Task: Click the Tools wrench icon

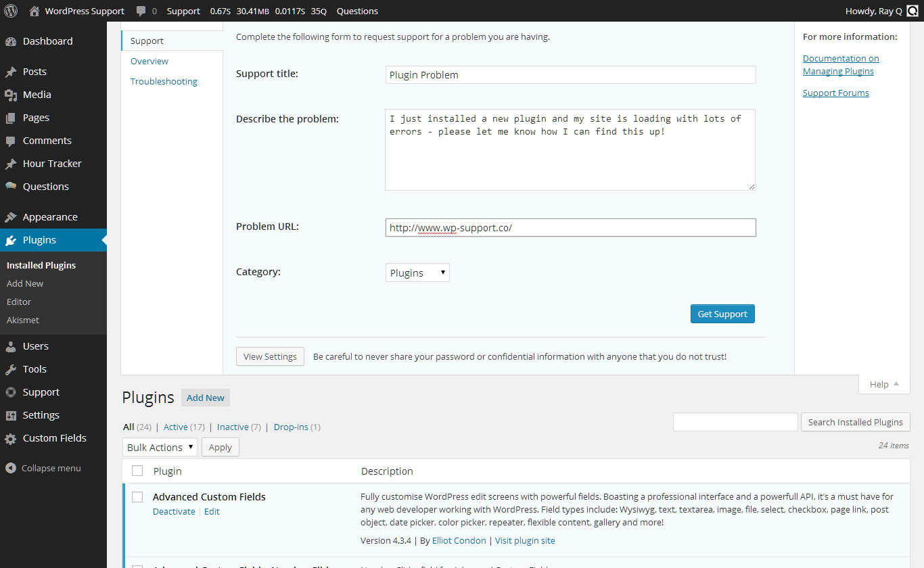Action: 11,369
